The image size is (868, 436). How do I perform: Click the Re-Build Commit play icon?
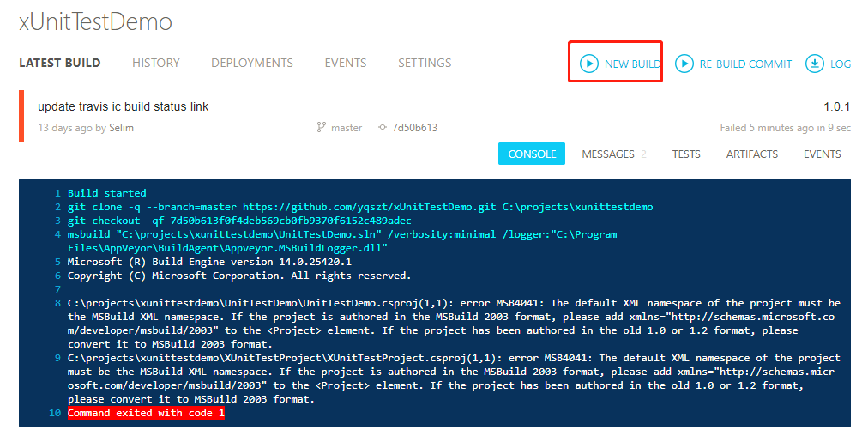(x=684, y=64)
